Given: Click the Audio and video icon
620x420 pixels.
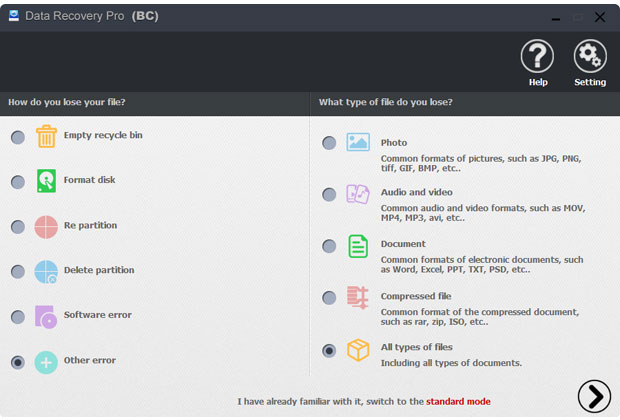Looking at the screenshot, I should 358,194.
